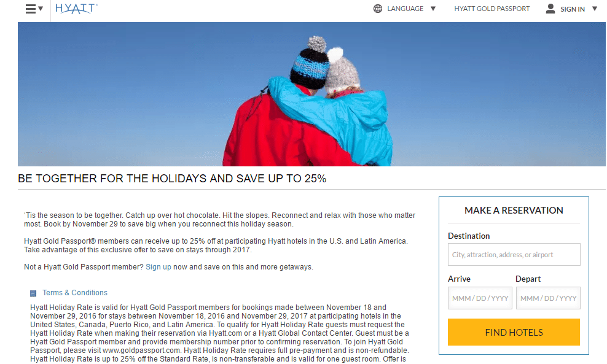
Task: Follow the Sign up link
Action: [159, 267]
